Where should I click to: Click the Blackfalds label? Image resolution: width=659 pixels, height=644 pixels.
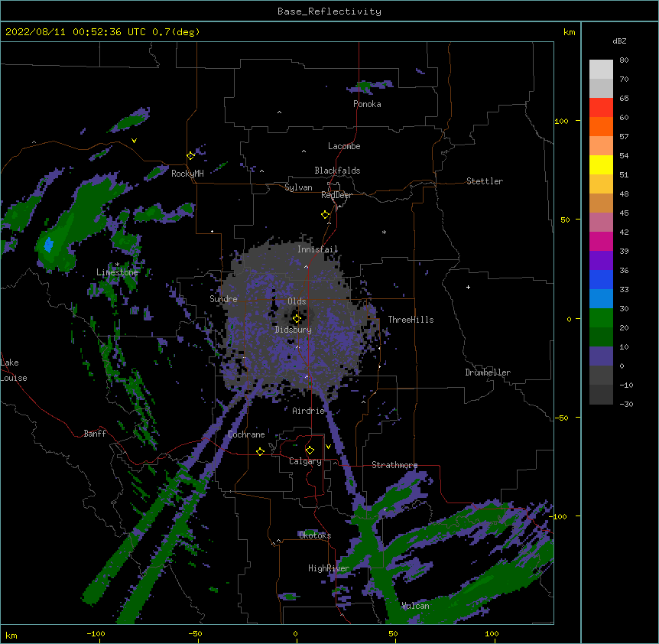[x=337, y=171]
